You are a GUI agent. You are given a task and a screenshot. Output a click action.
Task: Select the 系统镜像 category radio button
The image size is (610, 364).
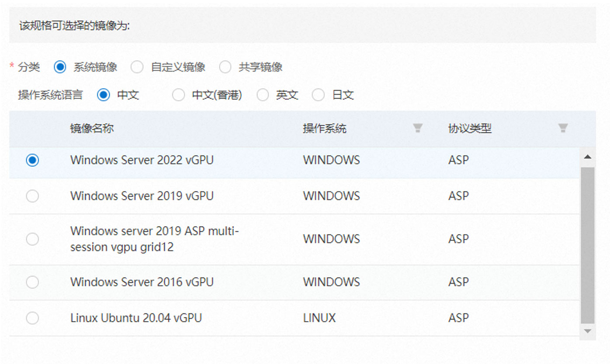point(60,67)
